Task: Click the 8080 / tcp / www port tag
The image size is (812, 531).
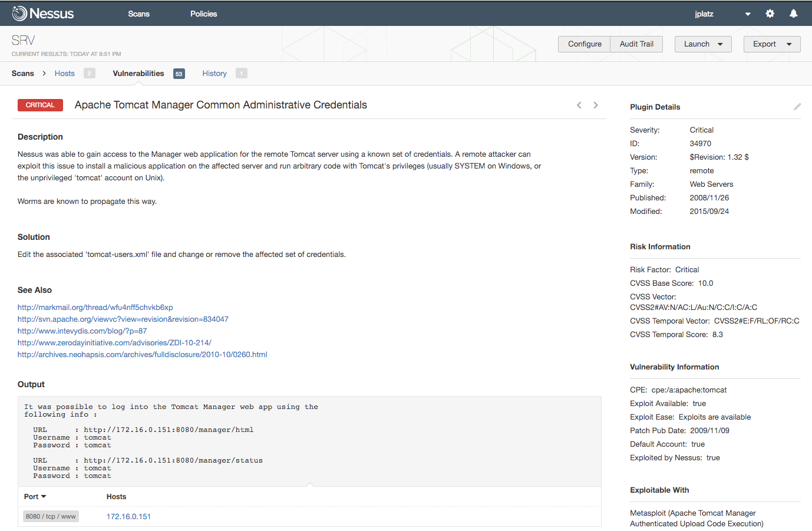Action: (x=51, y=517)
